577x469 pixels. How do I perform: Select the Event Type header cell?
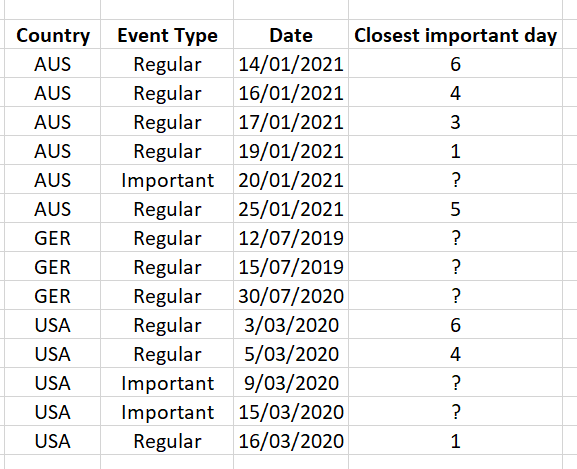tap(167, 35)
